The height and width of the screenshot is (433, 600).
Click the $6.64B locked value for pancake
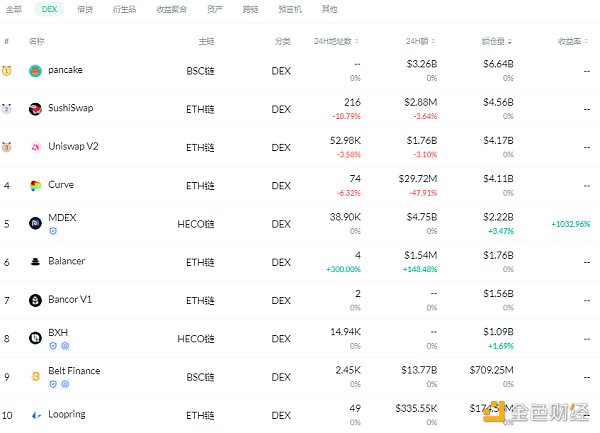[x=498, y=64]
